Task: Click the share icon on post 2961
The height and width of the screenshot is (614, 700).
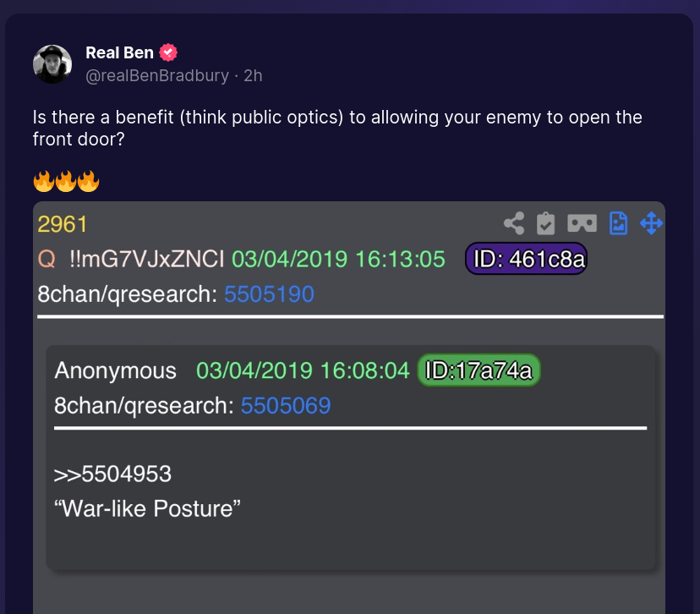Action: click(x=514, y=223)
